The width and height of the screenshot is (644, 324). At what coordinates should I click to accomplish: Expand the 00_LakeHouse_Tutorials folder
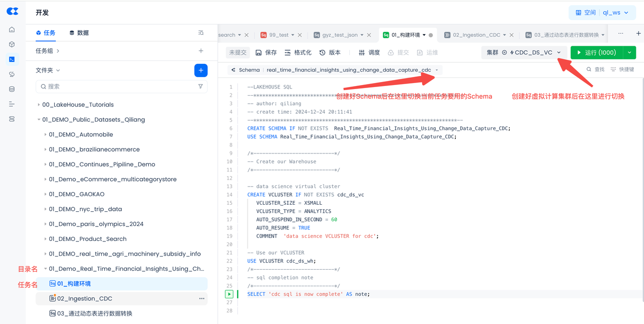click(39, 105)
